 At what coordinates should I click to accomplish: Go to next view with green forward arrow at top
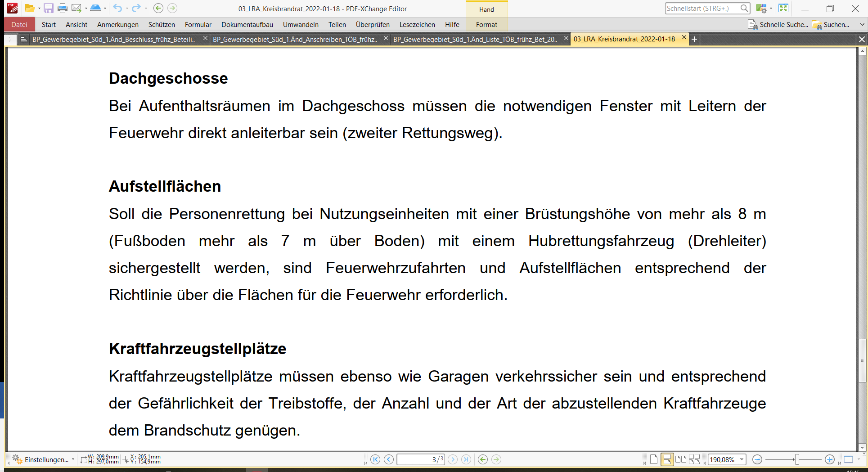(172, 8)
